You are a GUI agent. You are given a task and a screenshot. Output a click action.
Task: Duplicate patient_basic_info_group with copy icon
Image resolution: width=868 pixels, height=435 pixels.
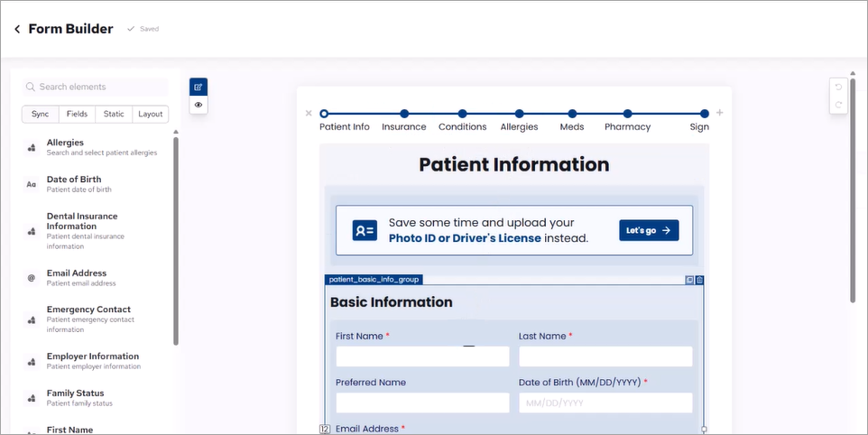coord(689,281)
